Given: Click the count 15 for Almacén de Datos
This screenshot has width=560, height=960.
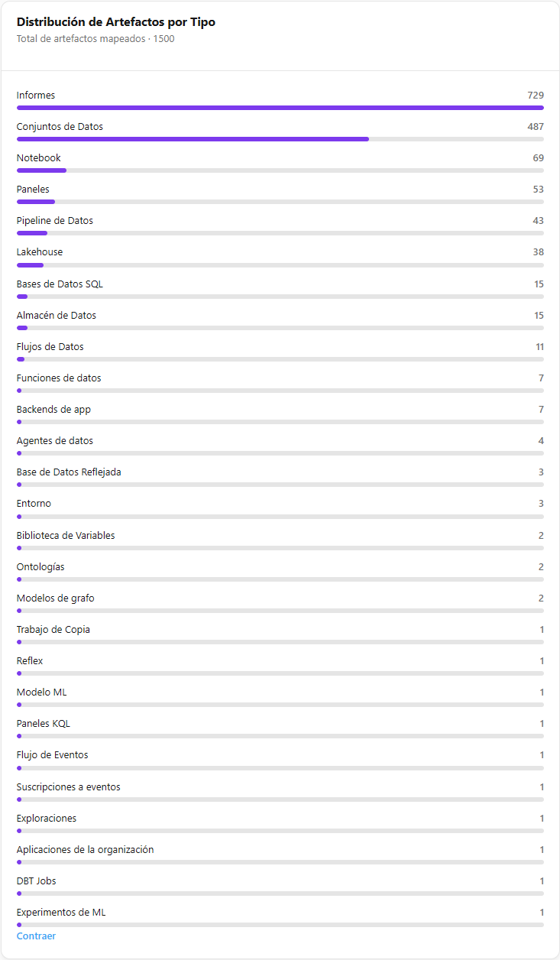Looking at the screenshot, I should pyautogui.click(x=539, y=316).
